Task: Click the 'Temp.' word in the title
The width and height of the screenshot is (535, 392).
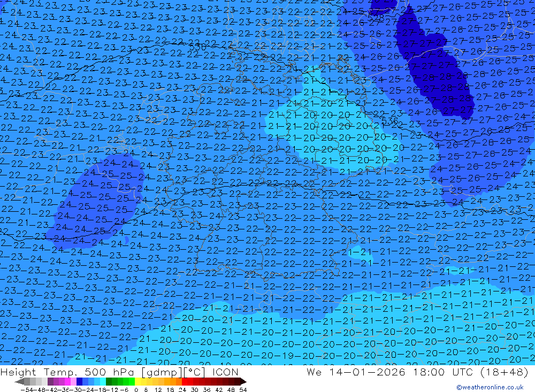Action: pyautogui.click(x=60, y=372)
